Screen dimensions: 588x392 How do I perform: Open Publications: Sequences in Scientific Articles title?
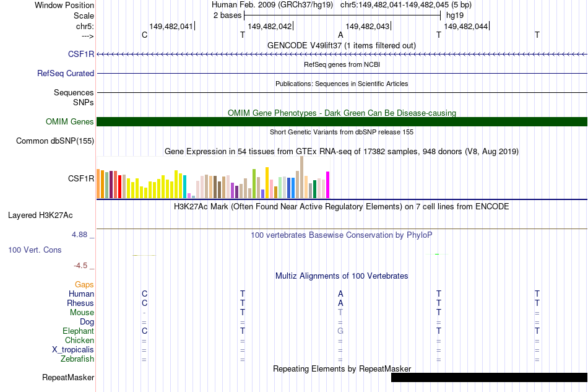pos(342,84)
